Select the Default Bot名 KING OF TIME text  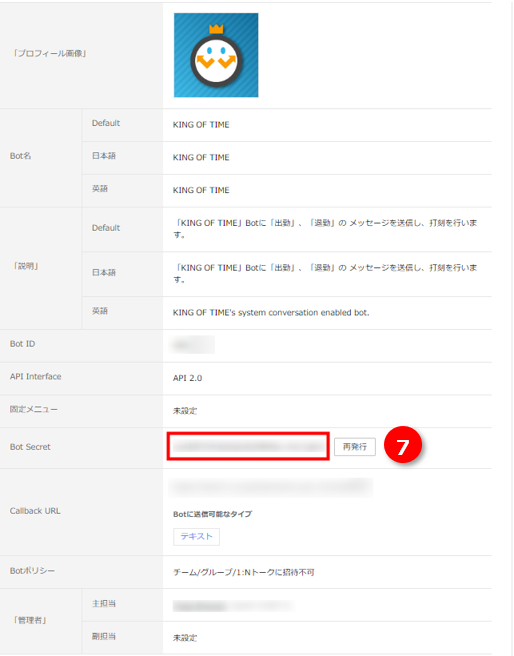pos(201,125)
